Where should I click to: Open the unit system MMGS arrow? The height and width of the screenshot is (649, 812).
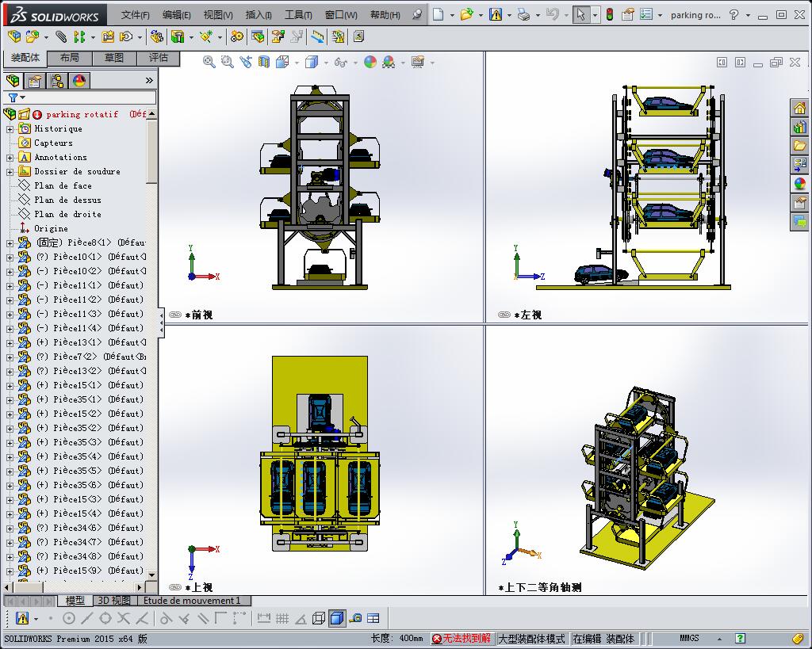(719, 639)
